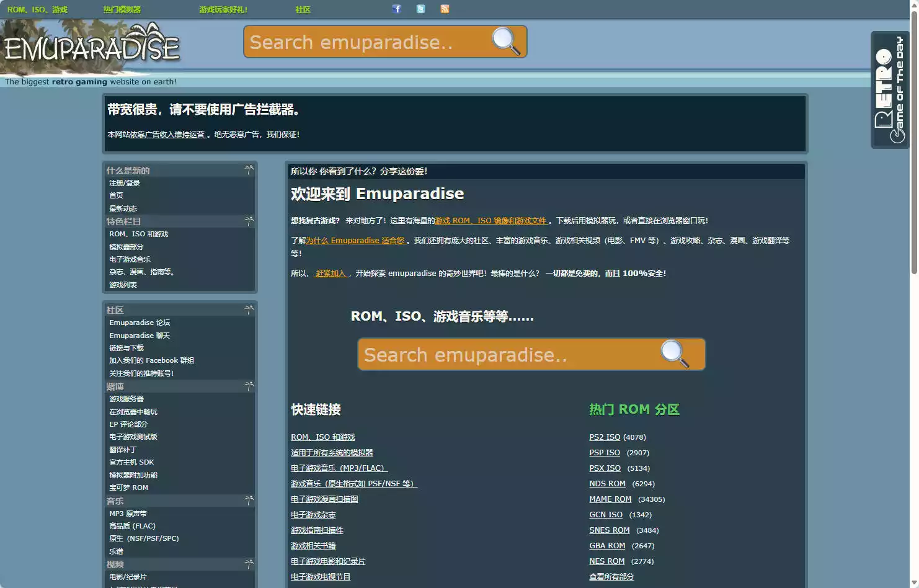Open the ROM、ISO、游戏 top menu
The height and width of the screenshot is (588, 919).
pos(37,10)
